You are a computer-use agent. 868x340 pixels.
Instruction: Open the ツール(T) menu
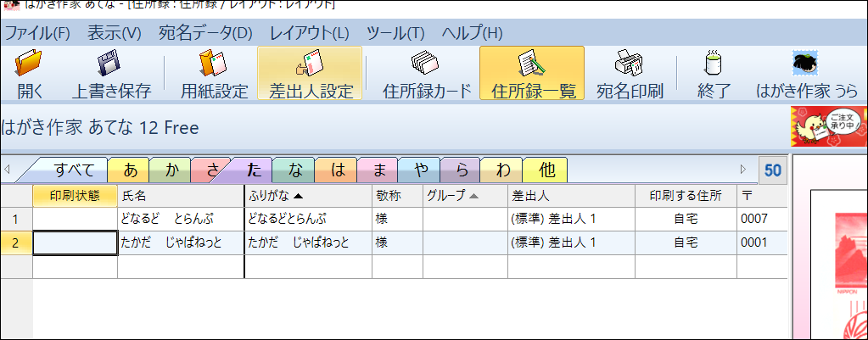pyautogui.click(x=395, y=33)
